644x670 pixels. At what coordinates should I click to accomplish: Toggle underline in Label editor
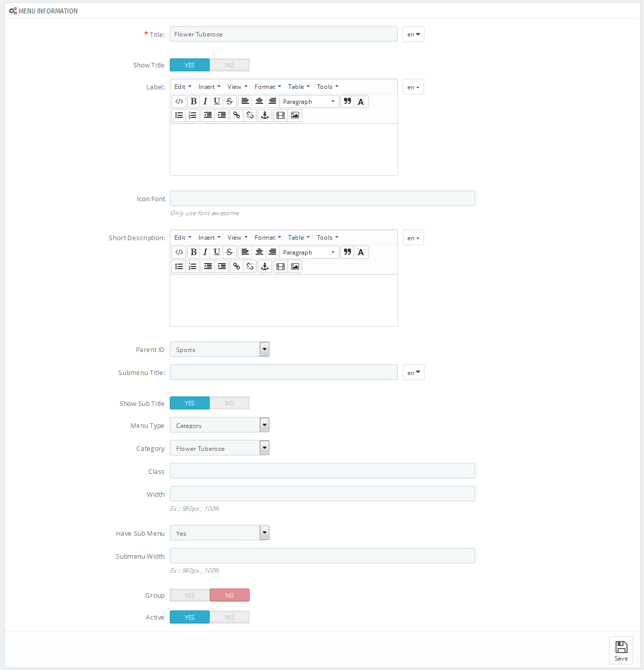coord(217,101)
